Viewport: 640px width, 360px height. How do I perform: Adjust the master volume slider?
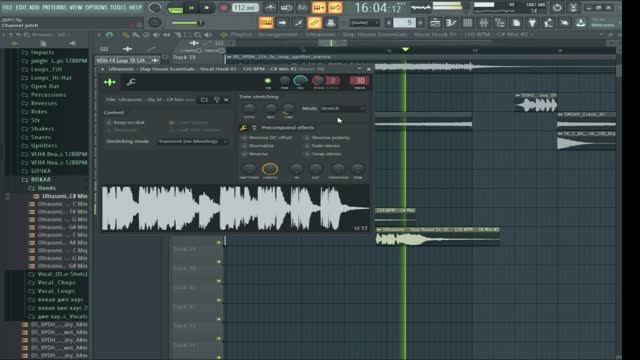click(x=188, y=23)
